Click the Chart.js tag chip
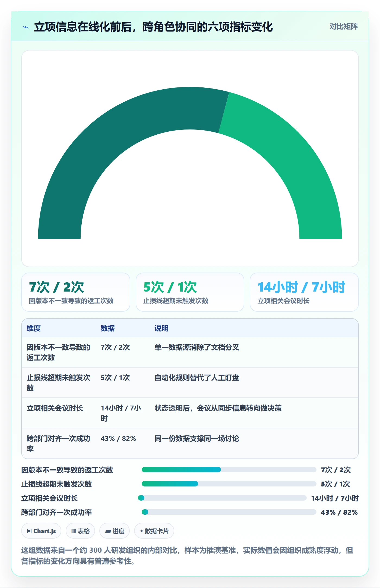 point(41,531)
